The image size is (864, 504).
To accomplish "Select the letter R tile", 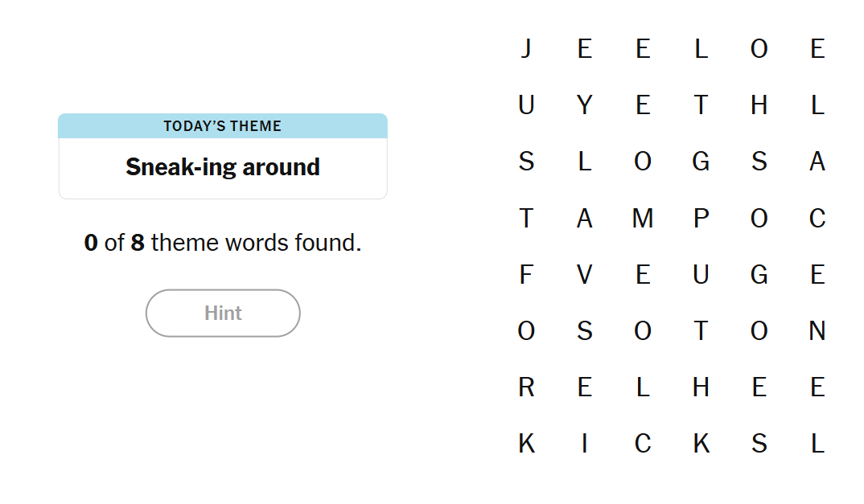I will [526, 387].
